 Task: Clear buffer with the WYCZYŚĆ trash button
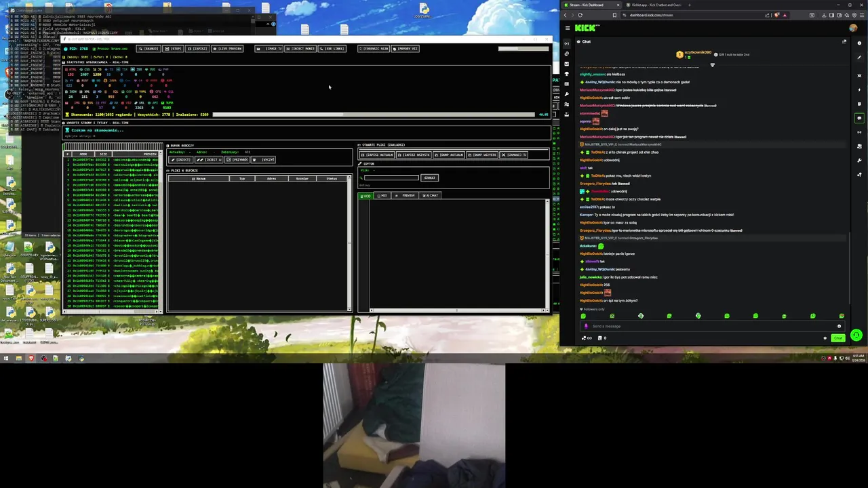pos(264,160)
